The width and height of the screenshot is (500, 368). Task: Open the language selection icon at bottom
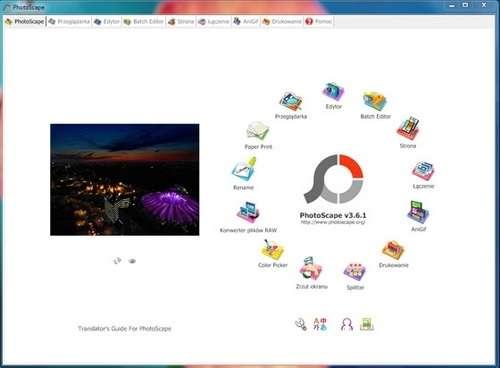320,324
